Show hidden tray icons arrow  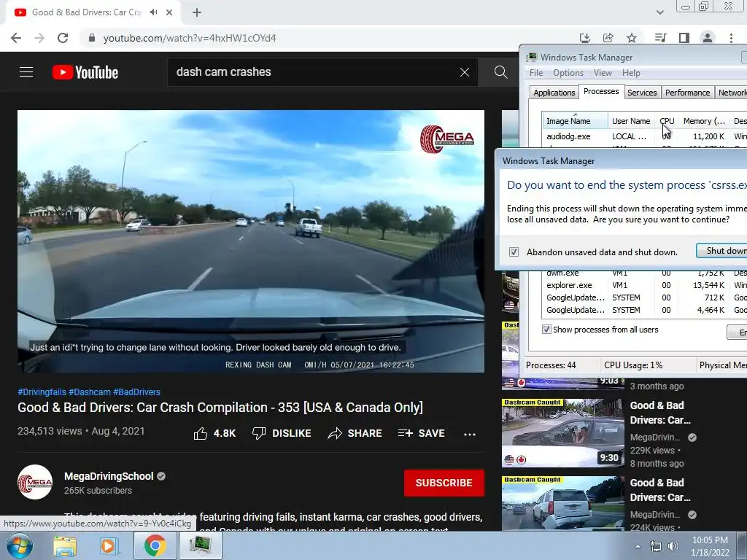click(x=638, y=546)
